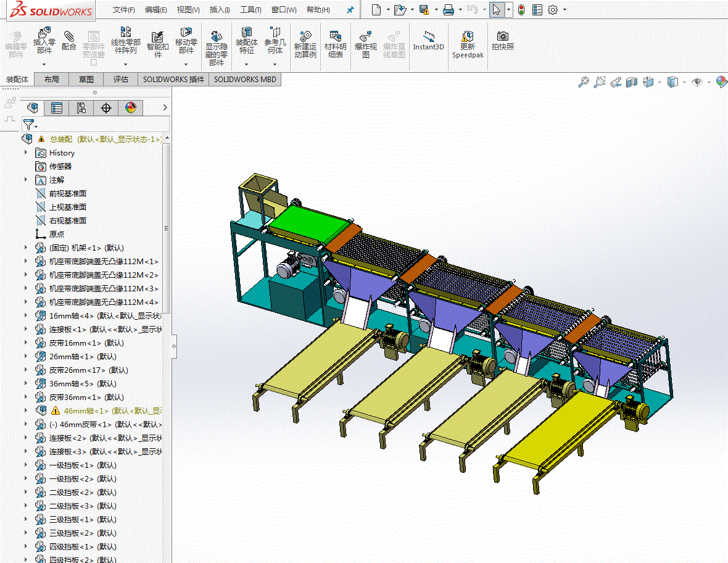Pin the menu bar with pushpin
The image size is (728, 563).
[x=350, y=10]
